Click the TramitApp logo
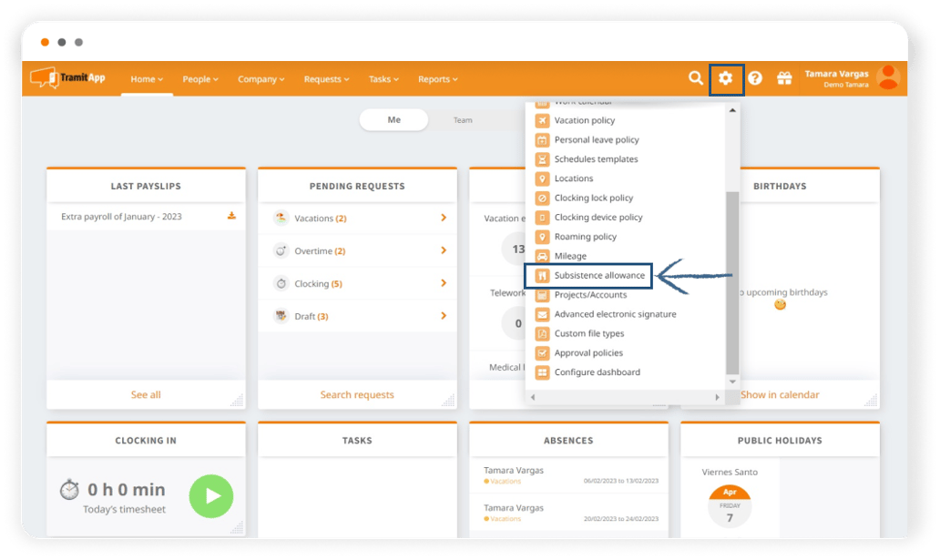 [x=68, y=78]
